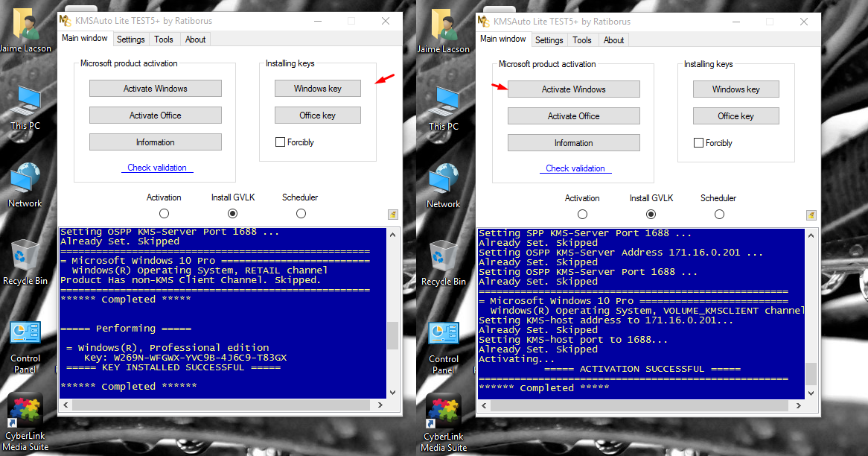Select the Install GVLK radio button
Screen dimensions: 868x456
[x=232, y=213]
